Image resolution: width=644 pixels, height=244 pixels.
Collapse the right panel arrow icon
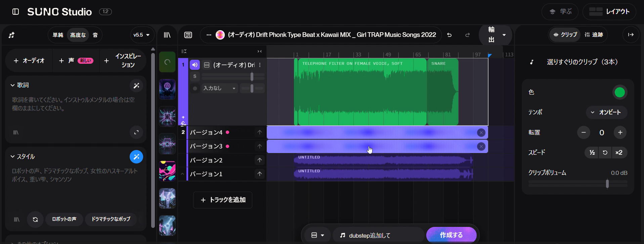click(x=631, y=35)
